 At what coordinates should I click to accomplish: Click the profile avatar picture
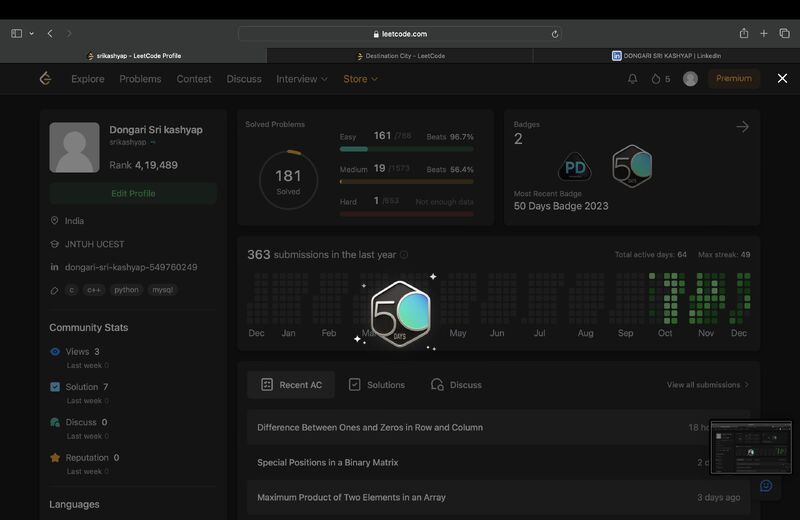point(74,147)
